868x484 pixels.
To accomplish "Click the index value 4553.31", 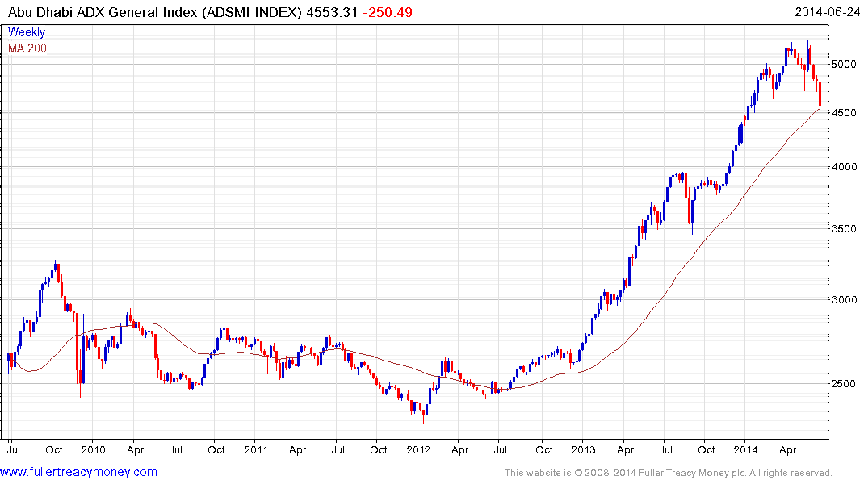I will click(332, 12).
